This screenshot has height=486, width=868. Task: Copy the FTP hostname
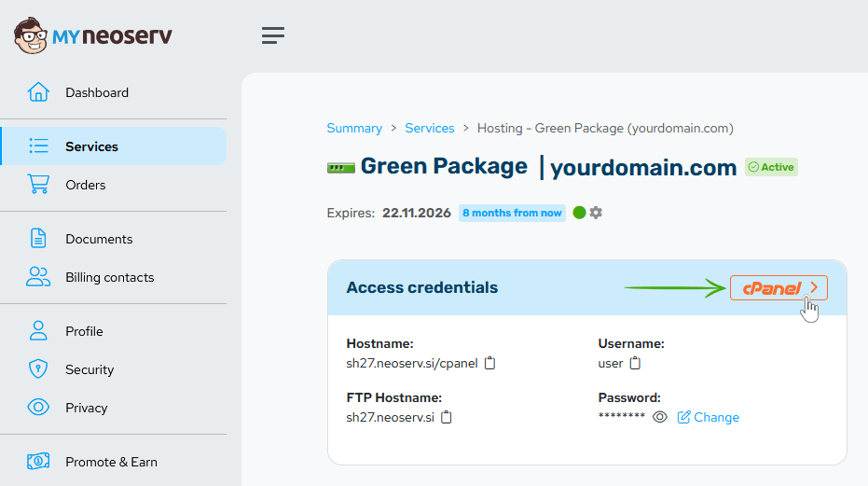[447, 417]
